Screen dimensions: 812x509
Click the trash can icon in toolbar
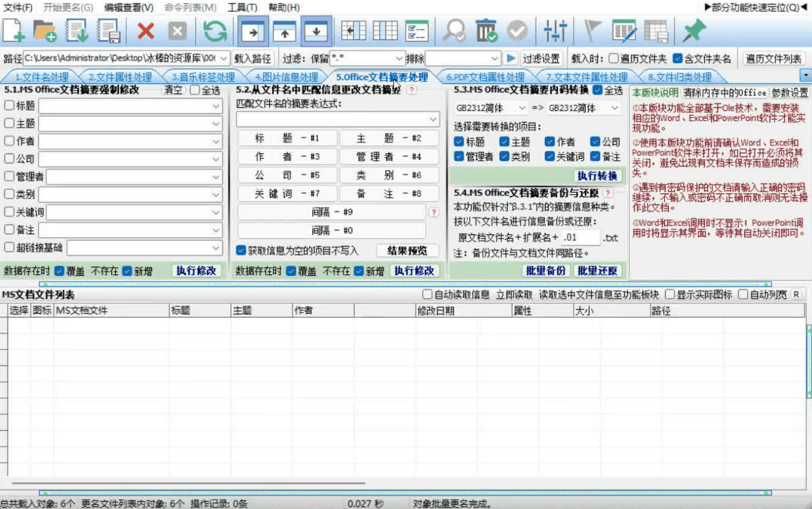pos(485,31)
